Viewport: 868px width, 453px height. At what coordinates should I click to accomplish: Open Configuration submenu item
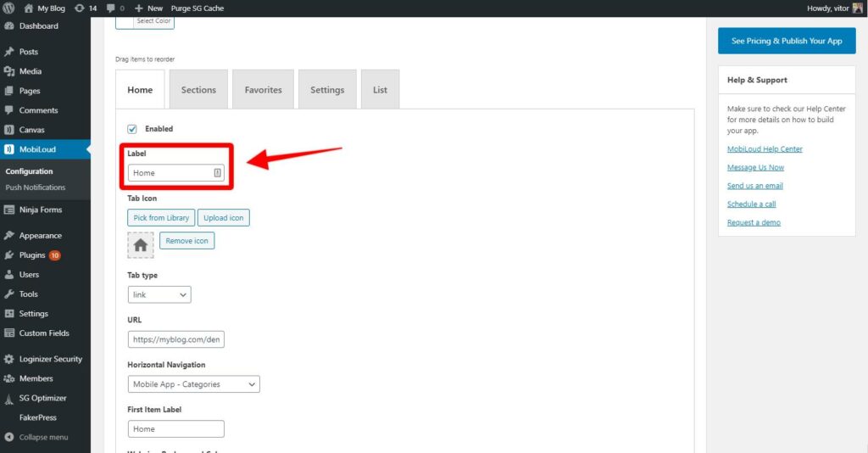[x=30, y=171]
